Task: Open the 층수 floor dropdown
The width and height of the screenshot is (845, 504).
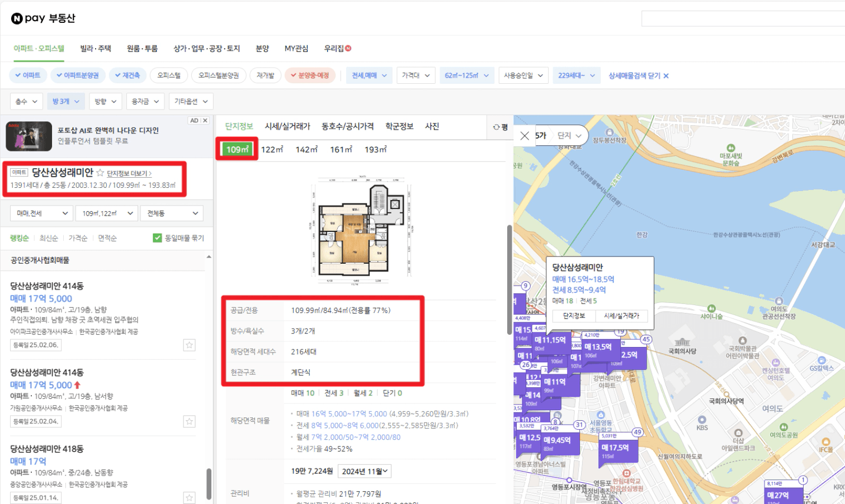Action: click(x=26, y=101)
